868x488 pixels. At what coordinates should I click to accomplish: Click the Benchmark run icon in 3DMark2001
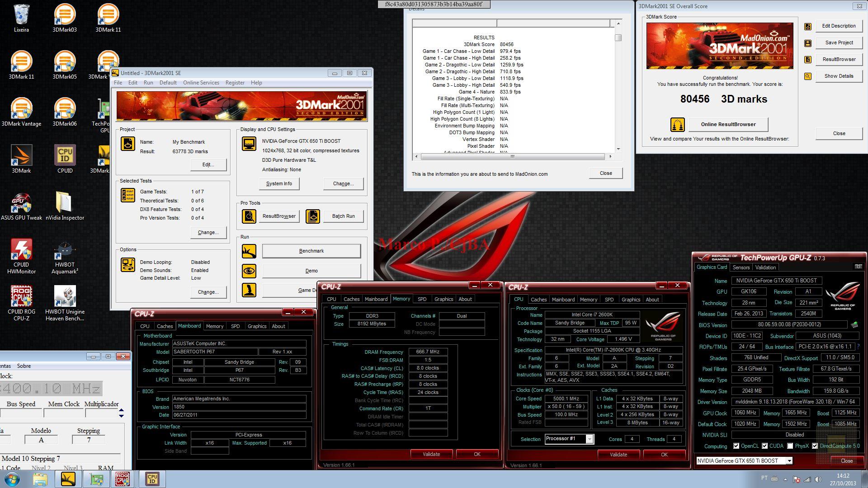pyautogui.click(x=249, y=251)
